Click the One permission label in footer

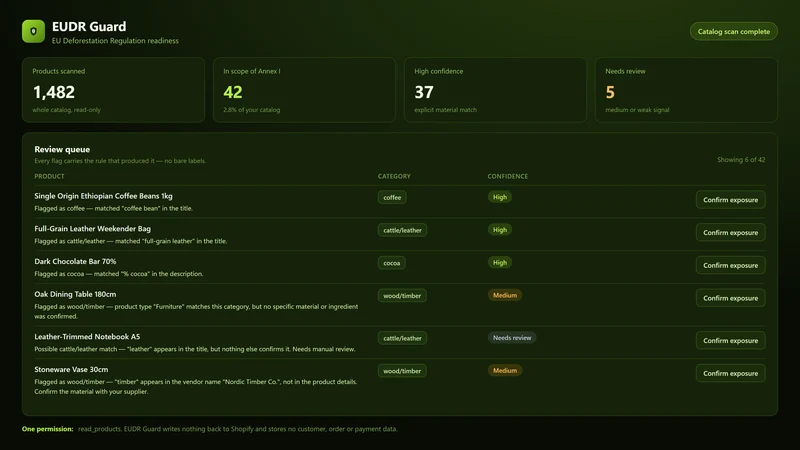(47, 429)
